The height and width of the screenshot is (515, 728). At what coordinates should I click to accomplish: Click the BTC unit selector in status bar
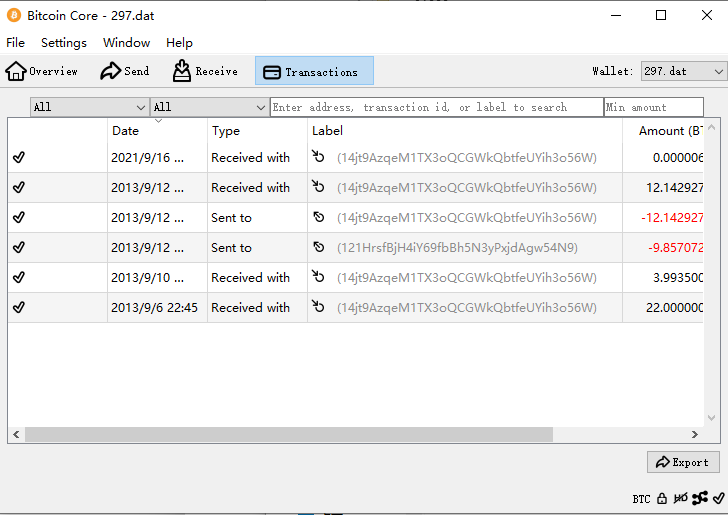pos(641,498)
